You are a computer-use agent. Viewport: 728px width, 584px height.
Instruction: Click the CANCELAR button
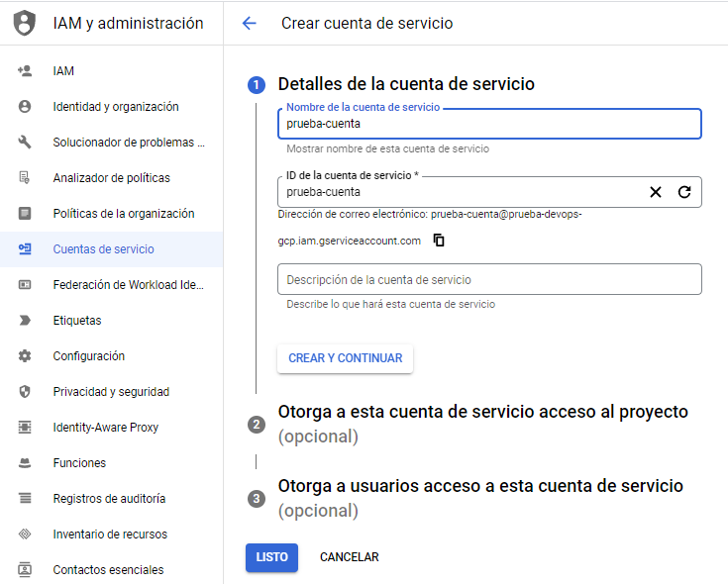[349, 557]
